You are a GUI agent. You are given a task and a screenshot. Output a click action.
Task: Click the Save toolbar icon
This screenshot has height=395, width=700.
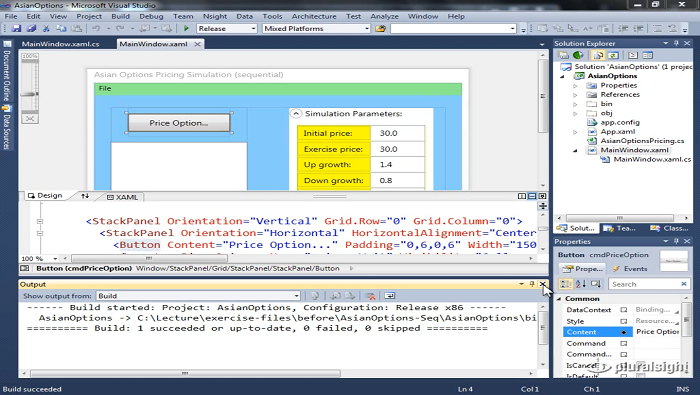17,29
